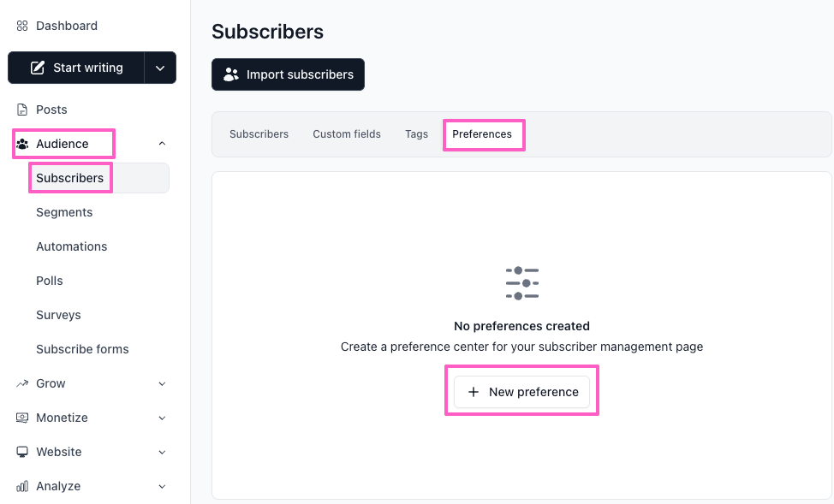
Task: Open the Start writing dropdown arrow
Action: click(160, 68)
